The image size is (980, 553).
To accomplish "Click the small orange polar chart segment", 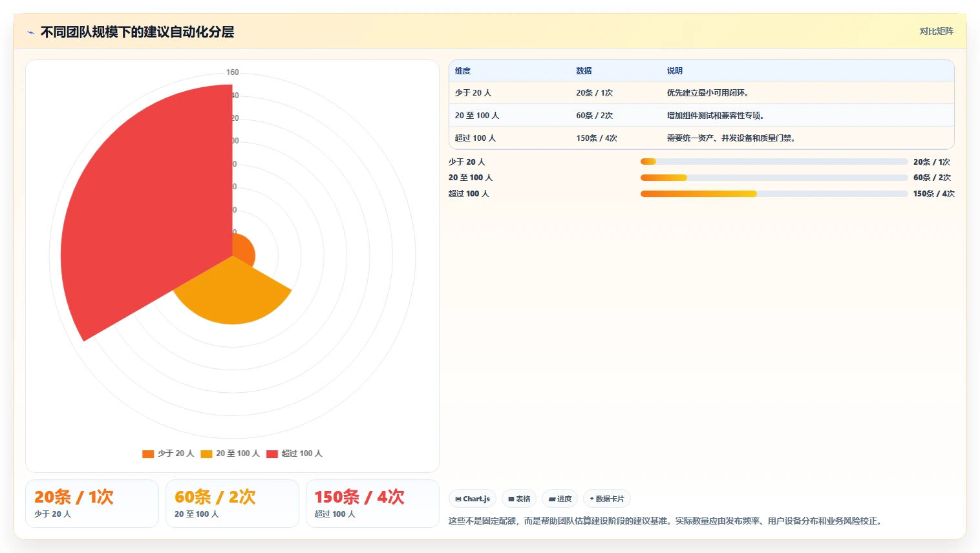I will pos(243,249).
